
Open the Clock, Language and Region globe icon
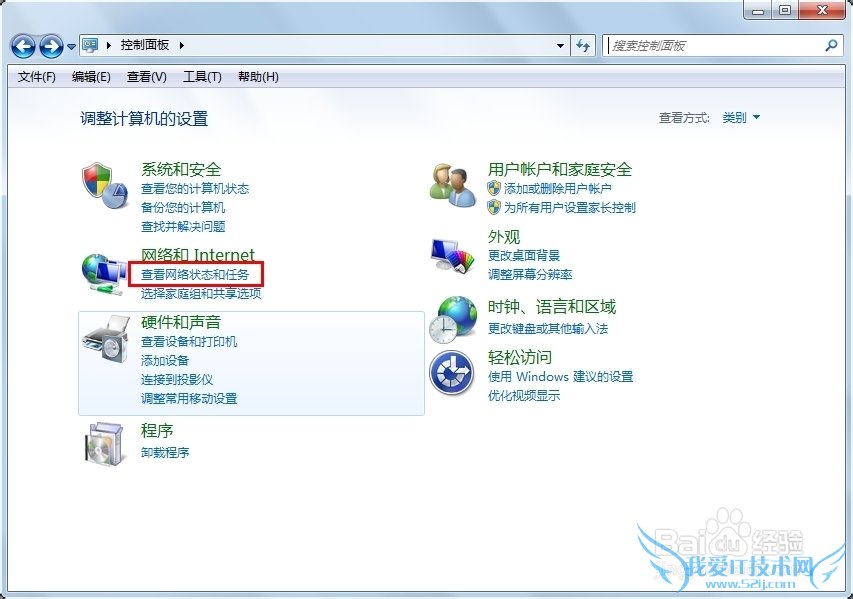click(453, 319)
